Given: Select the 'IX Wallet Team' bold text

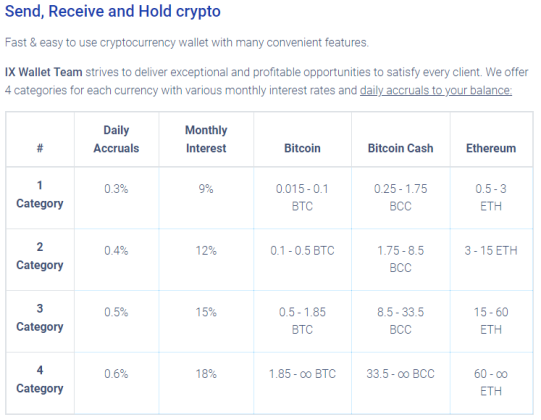Looking at the screenshot, I should click(x=43, y=72).
